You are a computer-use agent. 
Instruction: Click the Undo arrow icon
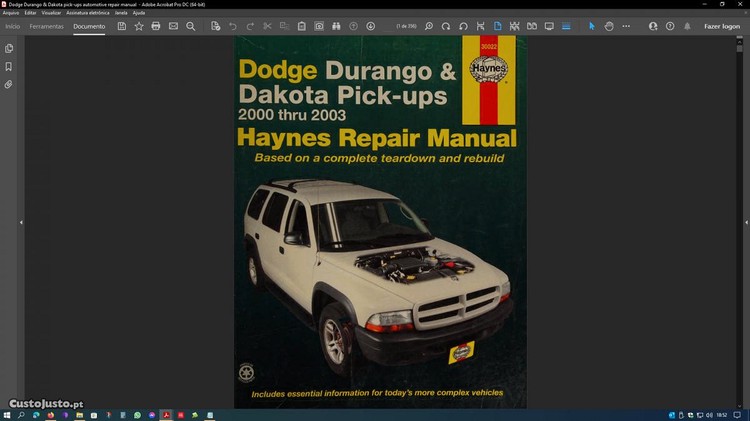click(x=233, y=26)
